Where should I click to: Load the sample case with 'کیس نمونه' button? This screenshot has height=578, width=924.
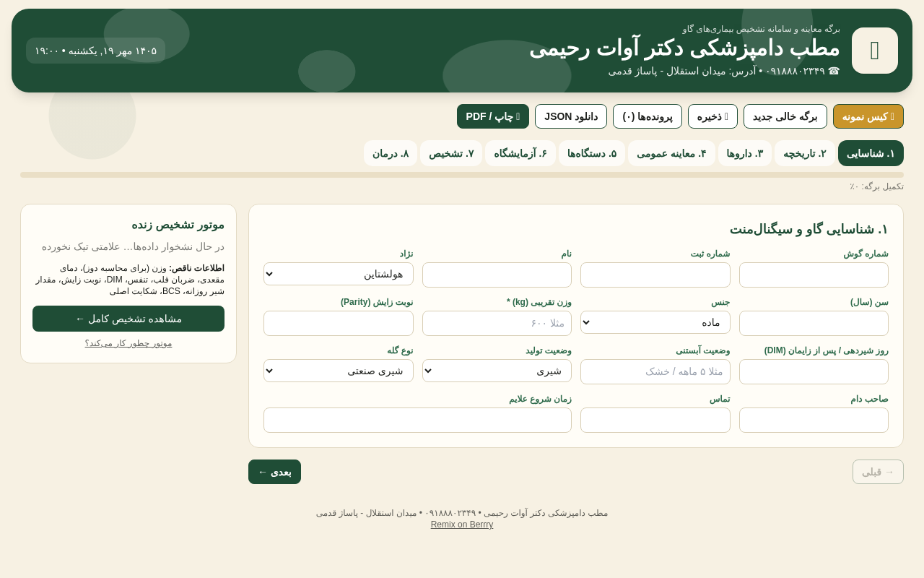click(868, 116)
